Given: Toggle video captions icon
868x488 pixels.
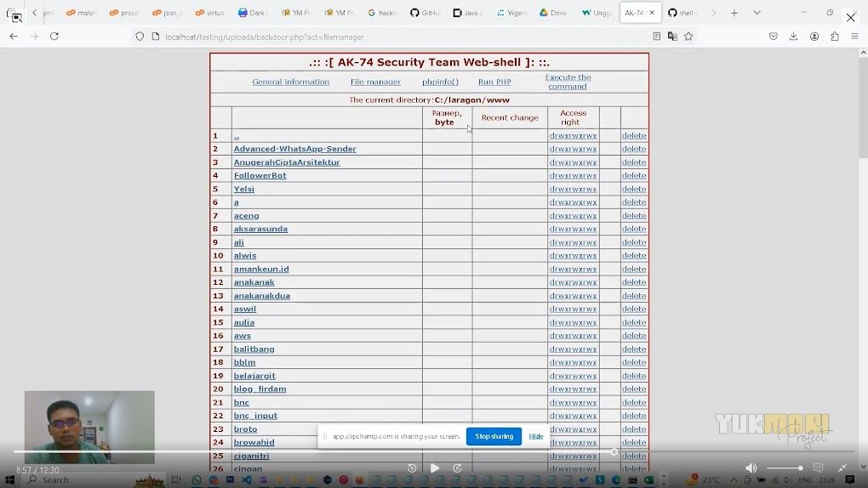Looking at the screenshot, I should 818,468.
